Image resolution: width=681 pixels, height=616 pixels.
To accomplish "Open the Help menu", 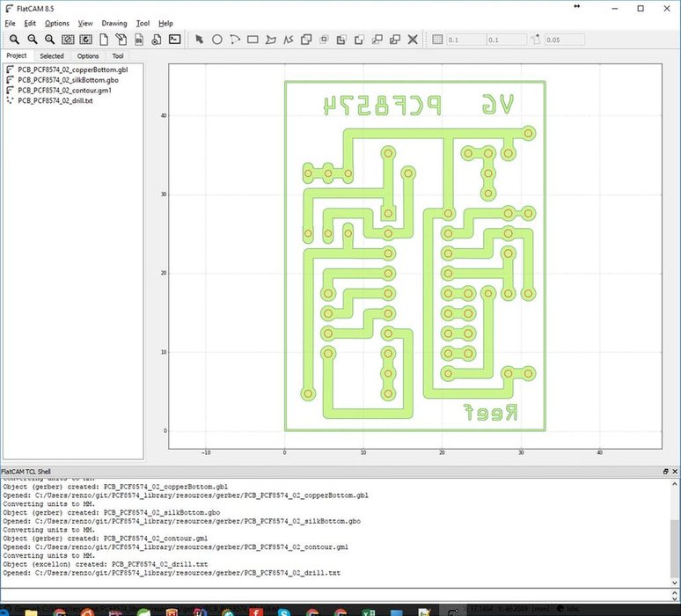I will point(165,23).
